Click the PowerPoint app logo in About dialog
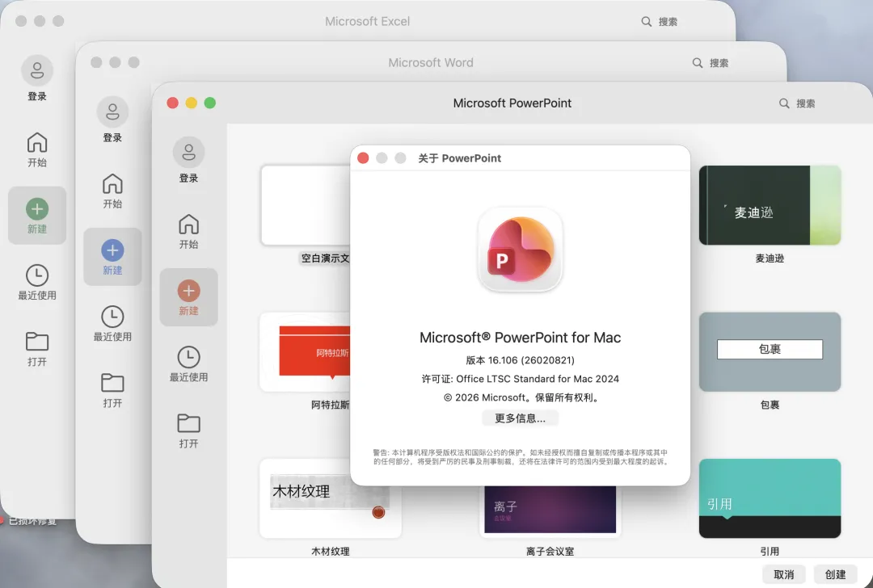The image size is (873, 588). [x=520, y=250]
